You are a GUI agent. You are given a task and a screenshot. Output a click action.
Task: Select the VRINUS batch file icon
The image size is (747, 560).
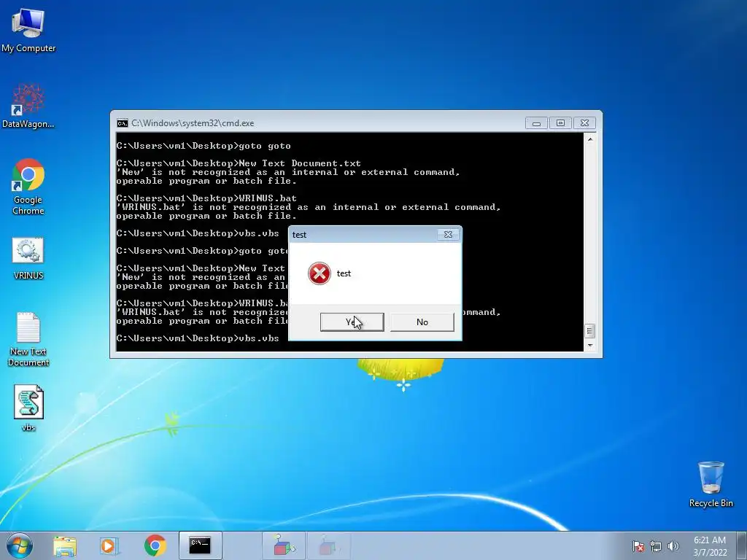(x=28, y=259)
